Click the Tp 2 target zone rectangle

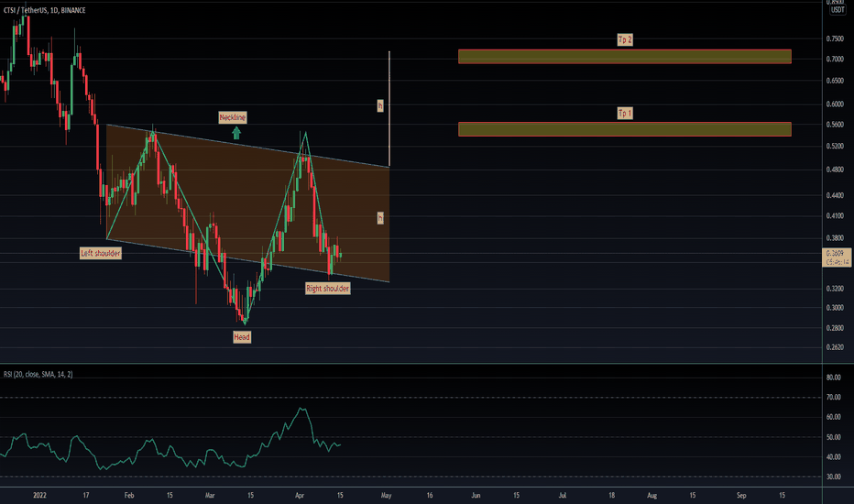[x=625, y=57]
